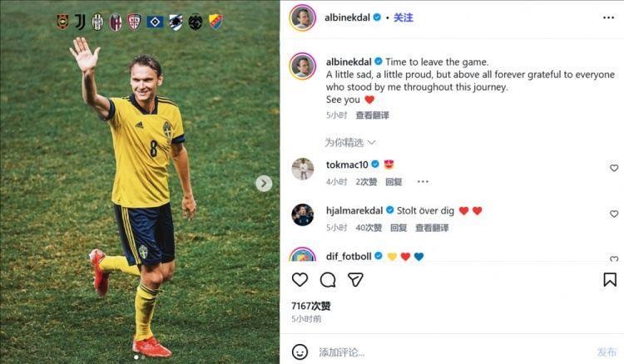The height and width of the screenshot is (364, 624).
Task: Open dif_fotboll's profile name
Action: pyautogui.click(x=349, y=256)
